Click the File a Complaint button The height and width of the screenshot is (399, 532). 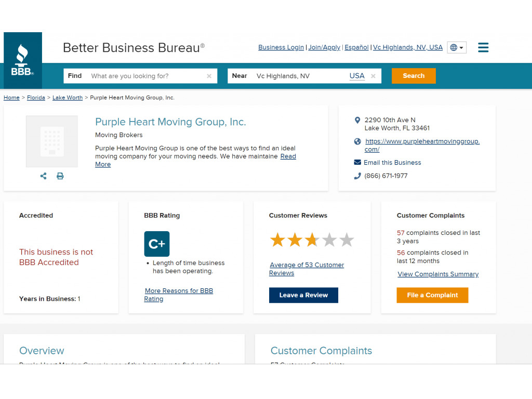432,295
